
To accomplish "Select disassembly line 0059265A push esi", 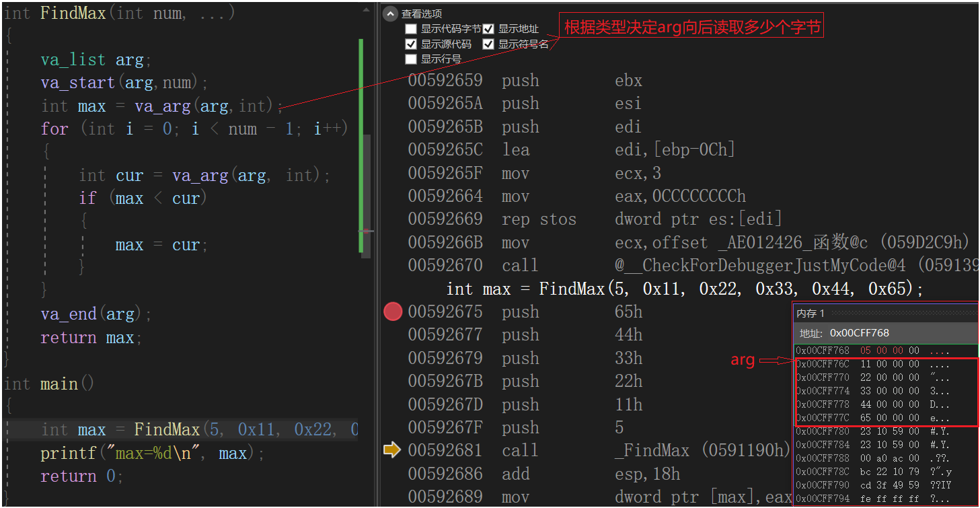I will [x=525, y=104].
